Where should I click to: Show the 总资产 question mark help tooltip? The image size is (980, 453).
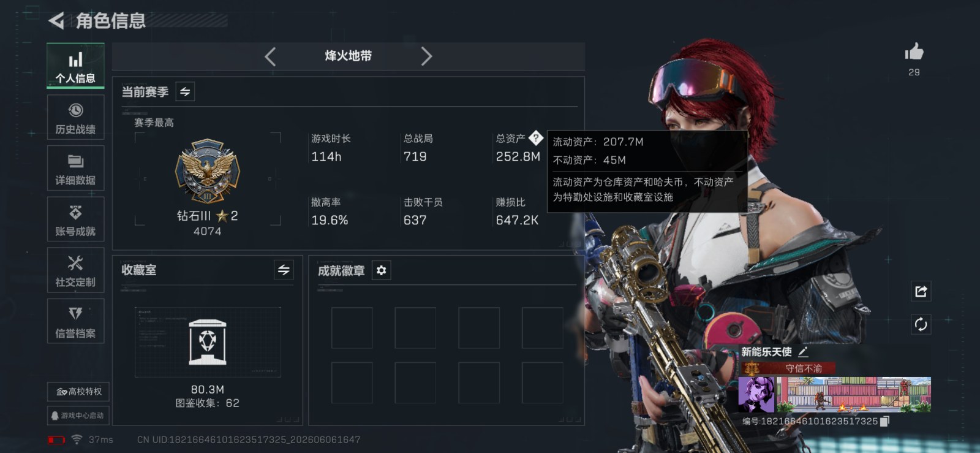tap(535, 138)
